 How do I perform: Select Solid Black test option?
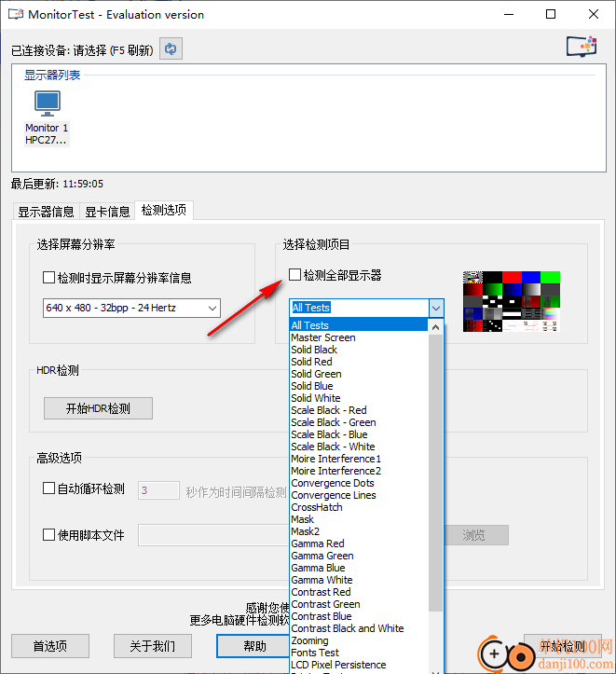359,350
